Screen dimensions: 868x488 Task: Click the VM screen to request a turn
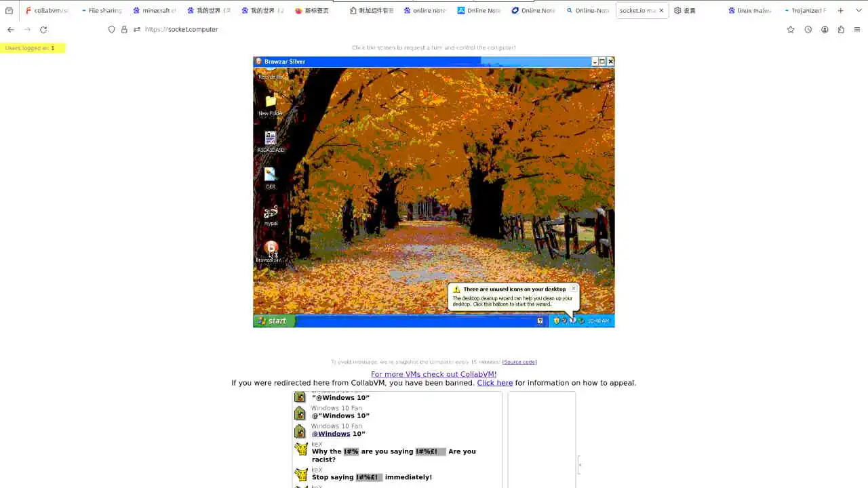point(434,192)
